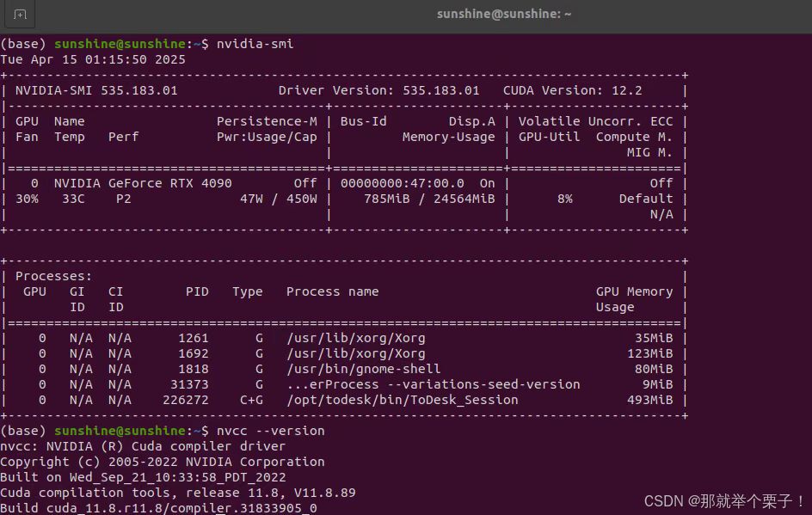Click the memory value 493MiB
812x515 pixels.
point(650,400)
